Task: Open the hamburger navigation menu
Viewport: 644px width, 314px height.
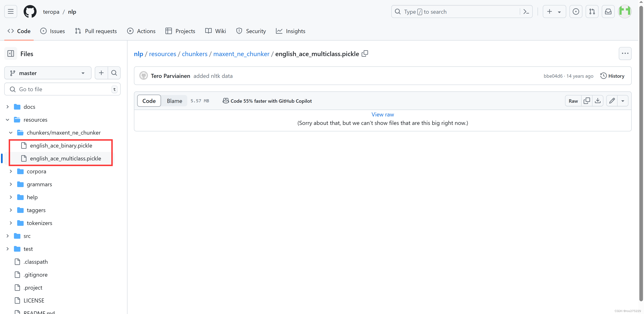Action: tap(11, 12)
